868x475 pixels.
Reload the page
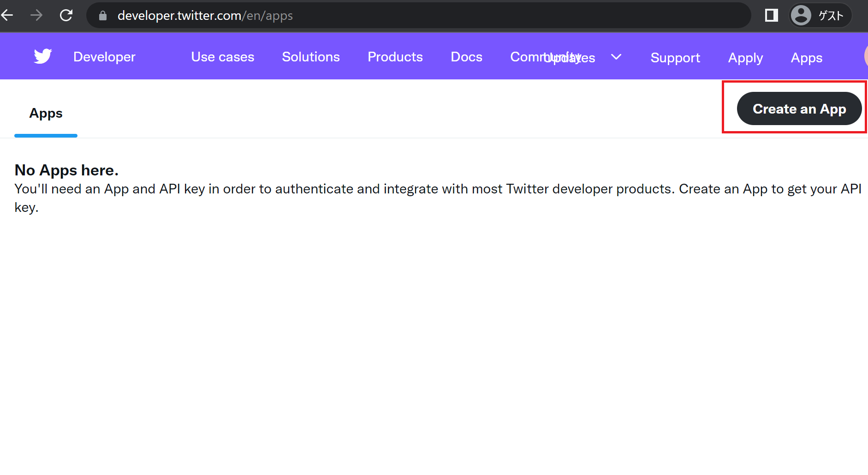[66, 15]
